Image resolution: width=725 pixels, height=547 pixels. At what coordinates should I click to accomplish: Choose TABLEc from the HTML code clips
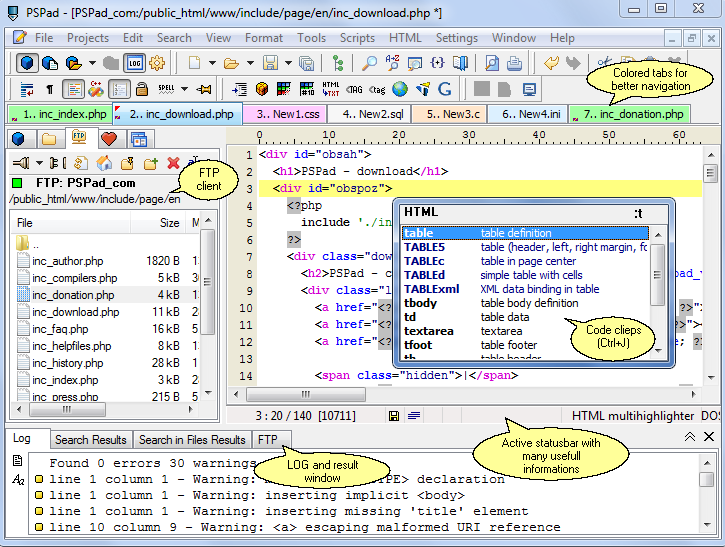coord(525,261)
